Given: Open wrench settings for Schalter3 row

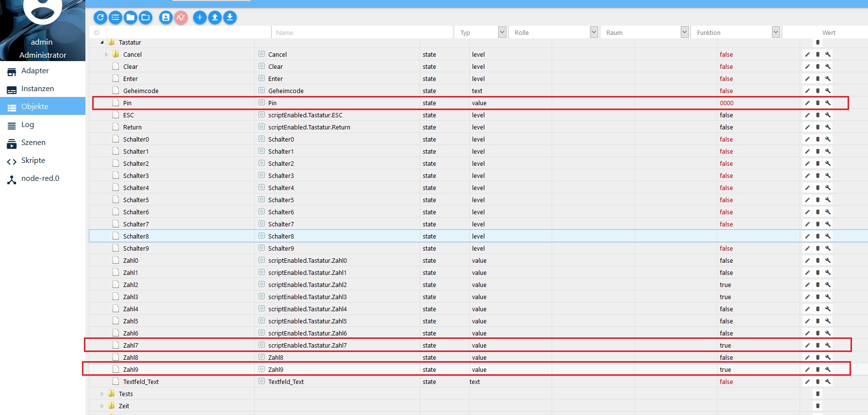Looking at the screenshot, I should point(828,176).
